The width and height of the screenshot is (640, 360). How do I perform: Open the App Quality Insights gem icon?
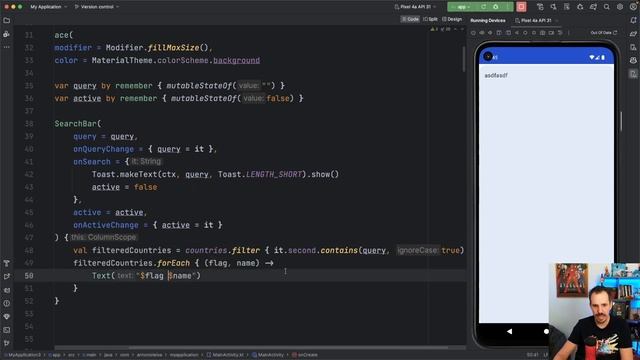point(7,317)
